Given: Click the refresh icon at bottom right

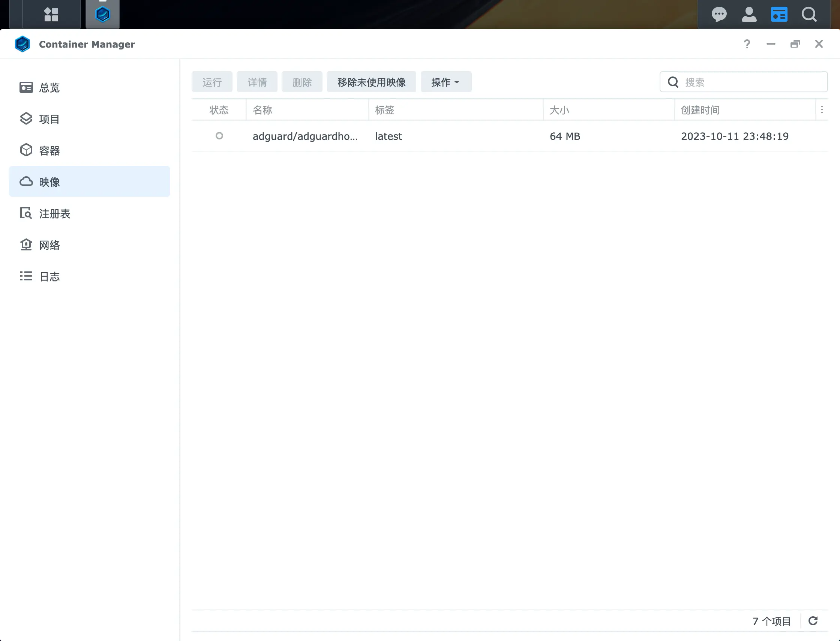Looking at the screenshot, I should pos(813,621).
